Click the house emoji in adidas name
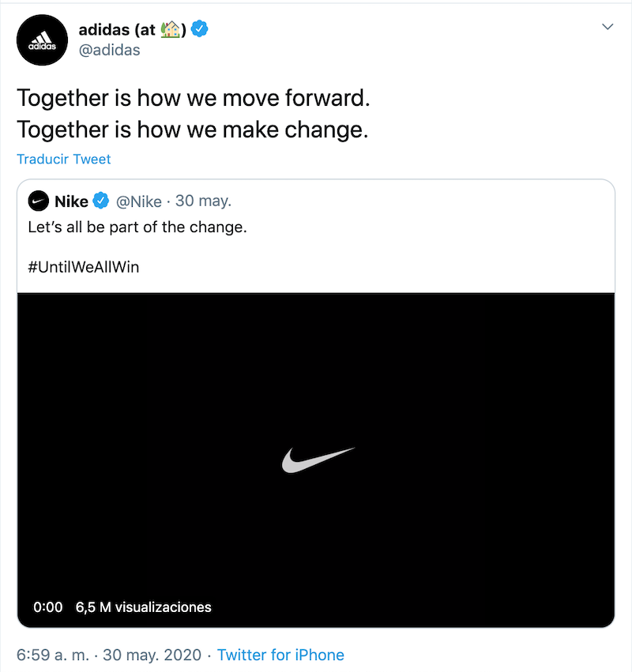This screenshot has height=672, width=632. (x=170, y=30)
